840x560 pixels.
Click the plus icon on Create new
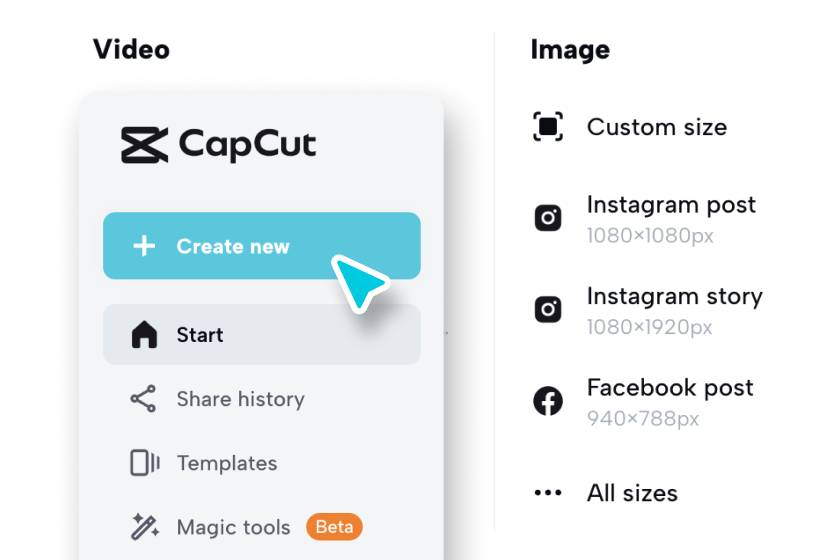(x=144, y=246)
